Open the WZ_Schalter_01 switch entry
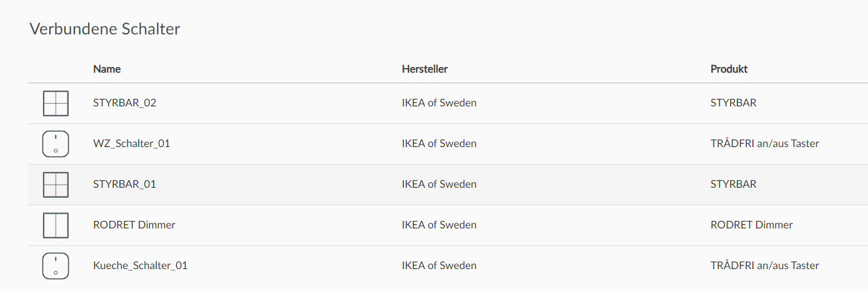This screenshot has width=868, height=291. (131, 143)
